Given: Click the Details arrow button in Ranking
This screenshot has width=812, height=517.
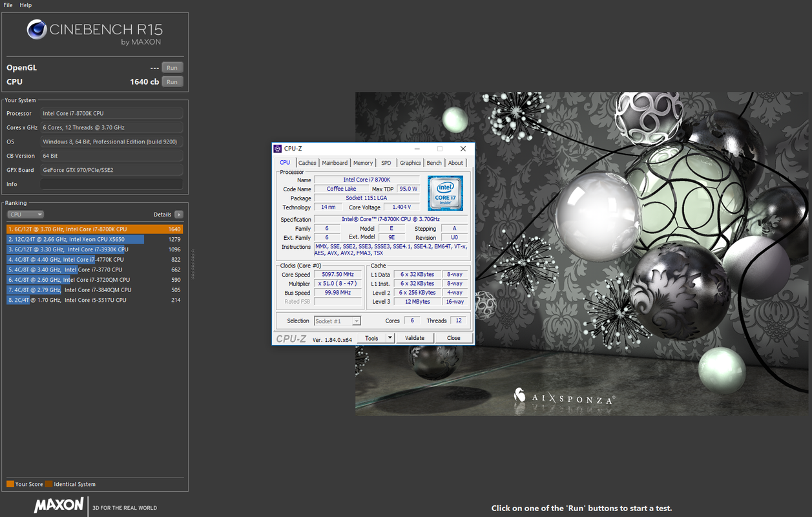Looking at the screenshot, I should [x=179, y=215].
